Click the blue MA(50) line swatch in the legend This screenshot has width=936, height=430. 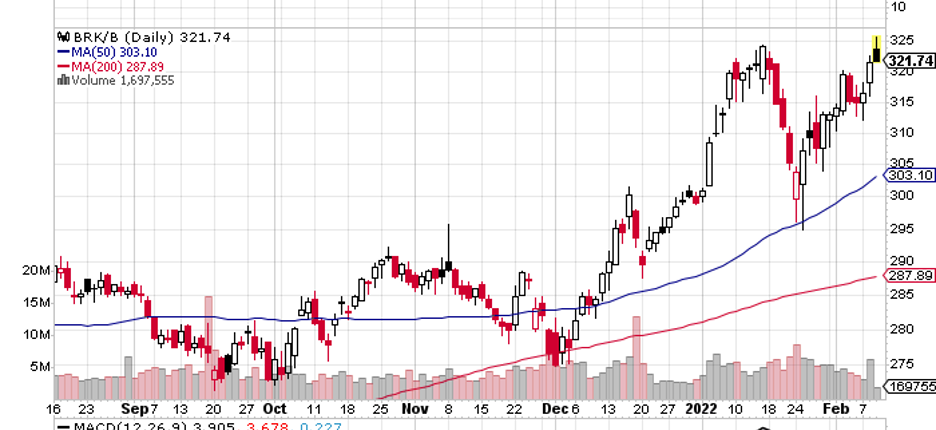coord(63,52)
